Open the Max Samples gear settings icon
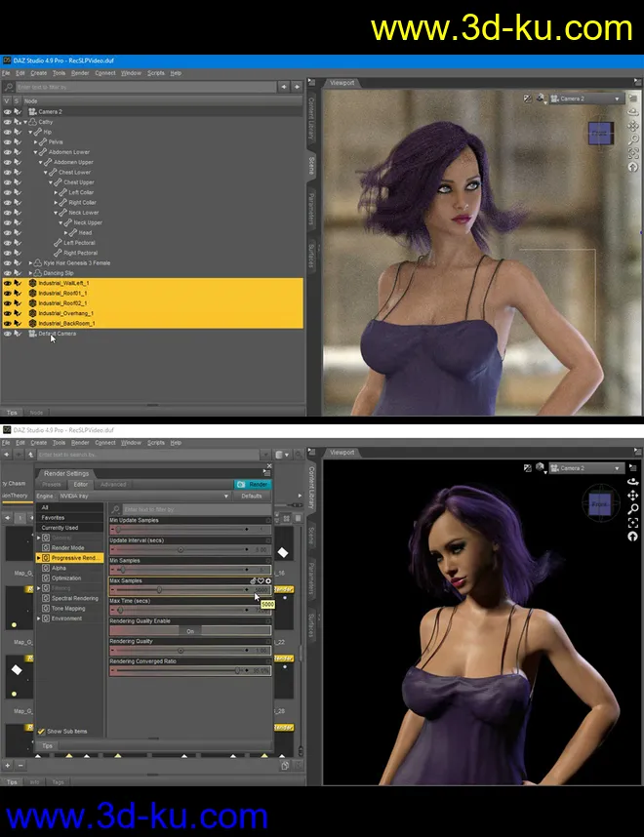Image resolution: width=644 pixels, height=837 pixels. [x=268, y=580]
